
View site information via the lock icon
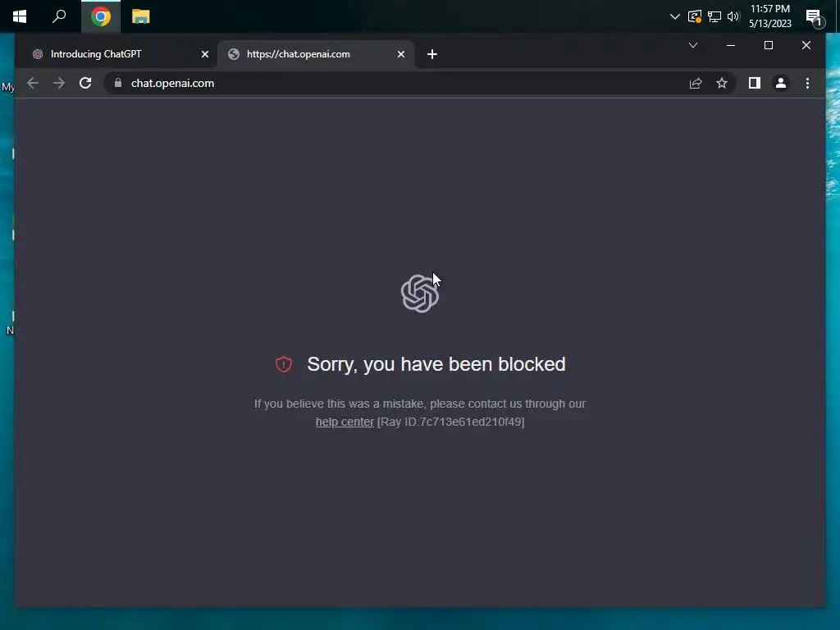(118, 83)
